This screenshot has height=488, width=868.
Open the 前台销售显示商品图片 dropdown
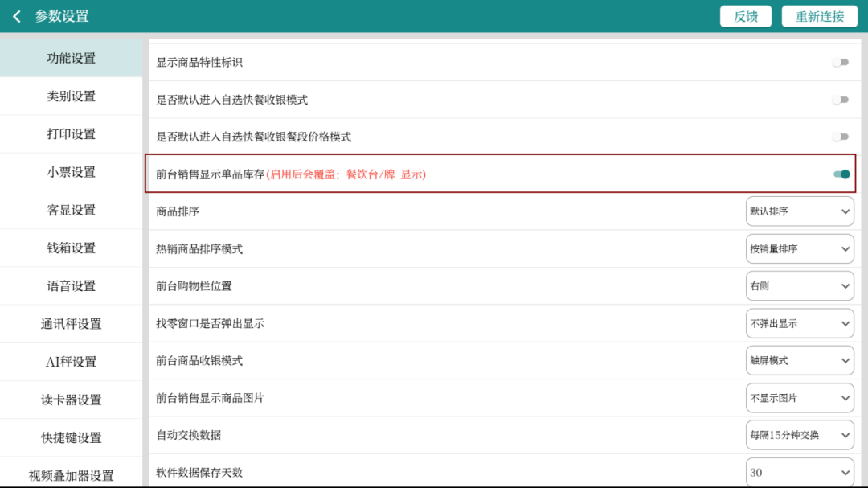pos(799,398)
